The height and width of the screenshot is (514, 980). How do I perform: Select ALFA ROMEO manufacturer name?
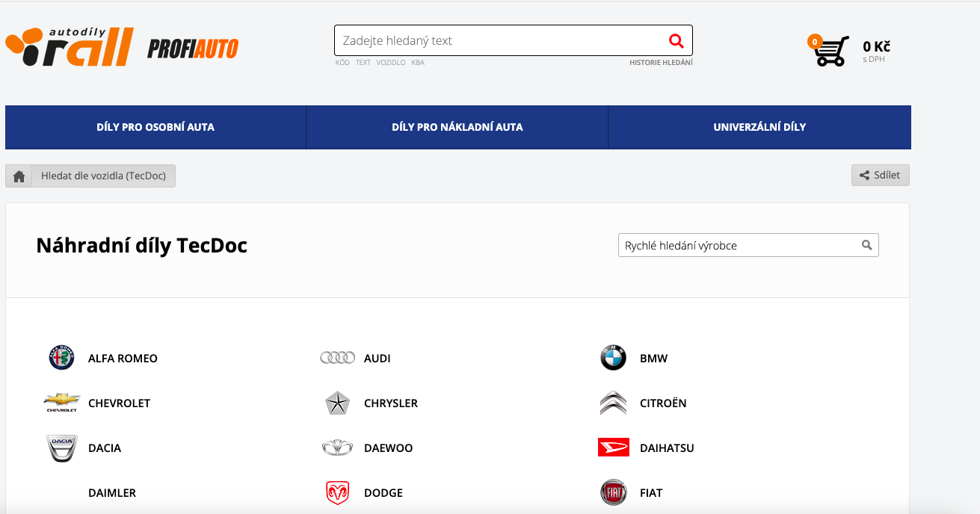(x=123, y=359)
